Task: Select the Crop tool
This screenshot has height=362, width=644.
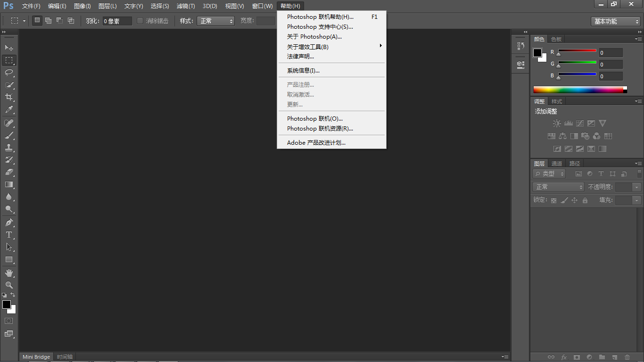Action: 9,97
